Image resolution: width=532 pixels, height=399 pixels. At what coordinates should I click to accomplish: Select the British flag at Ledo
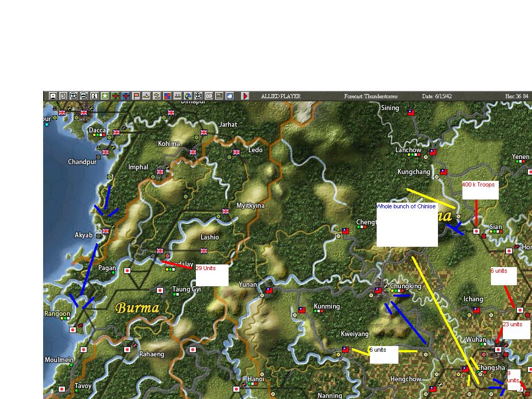236,152
